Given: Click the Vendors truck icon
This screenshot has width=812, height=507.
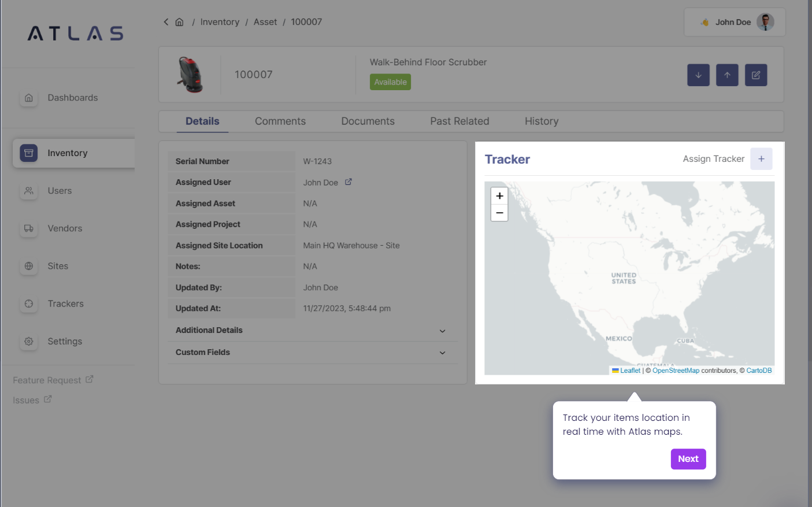Looking at the screenshot, I should point(29,228).
